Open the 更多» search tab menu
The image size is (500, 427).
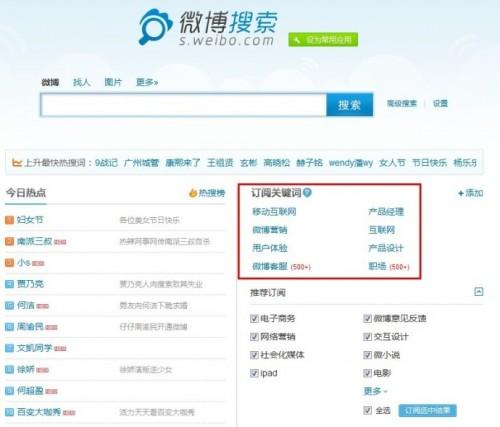coord(147,82)
